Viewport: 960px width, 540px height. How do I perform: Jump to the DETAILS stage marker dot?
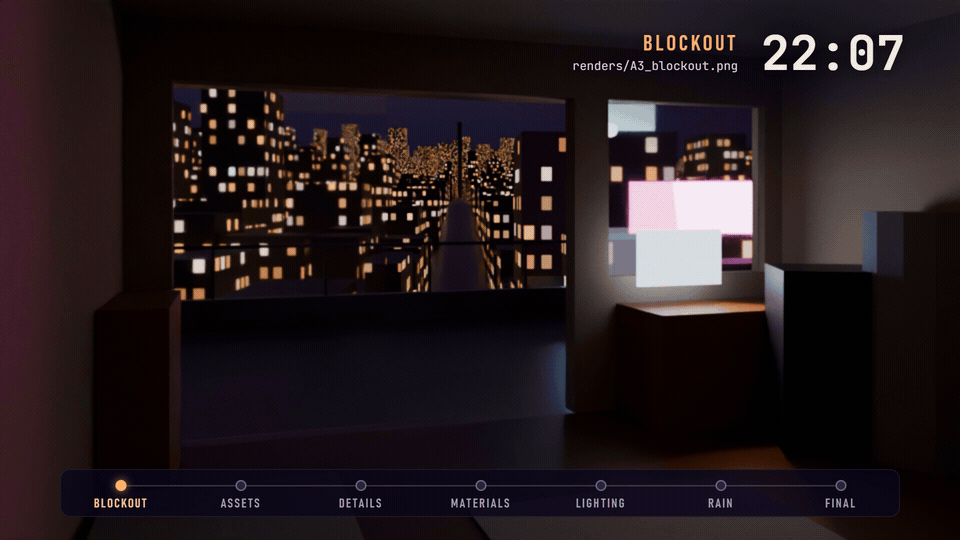(x=361, y=486)
